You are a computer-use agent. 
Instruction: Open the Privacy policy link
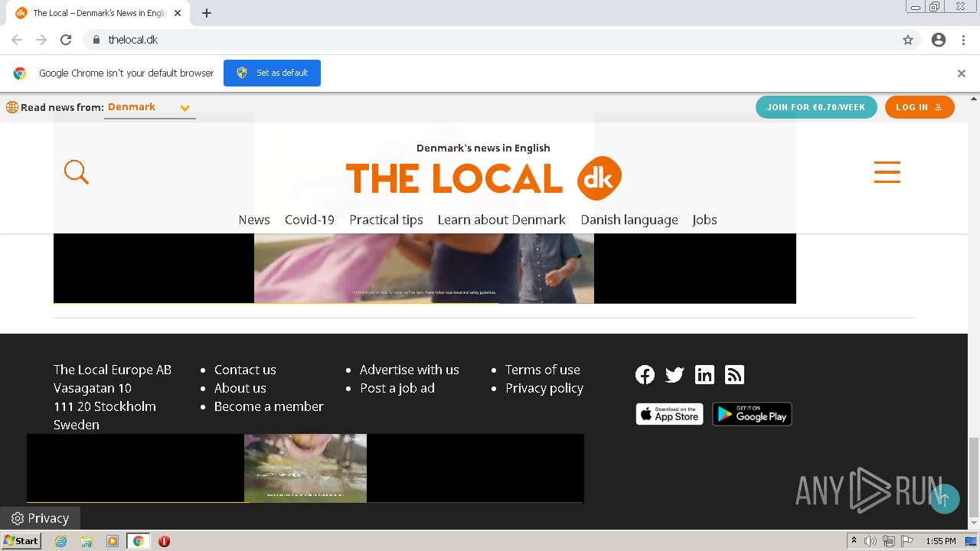click(x=544, y=388)
